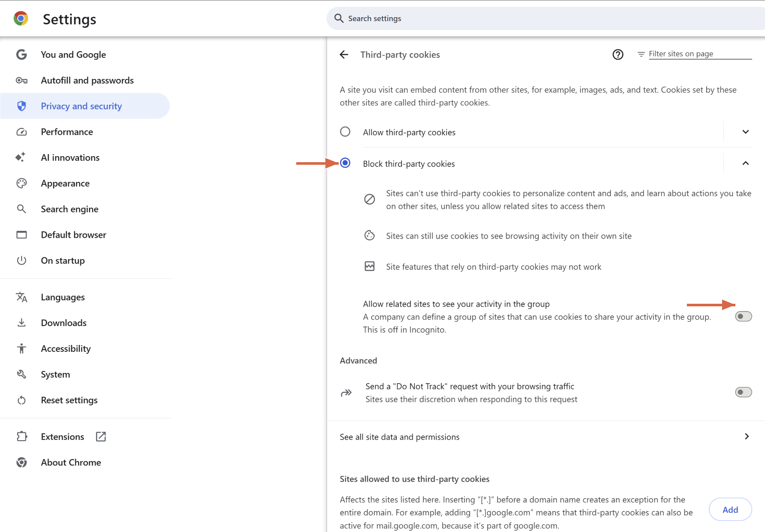Open System settings
This screenshot has width=765, height=532.
85,374
